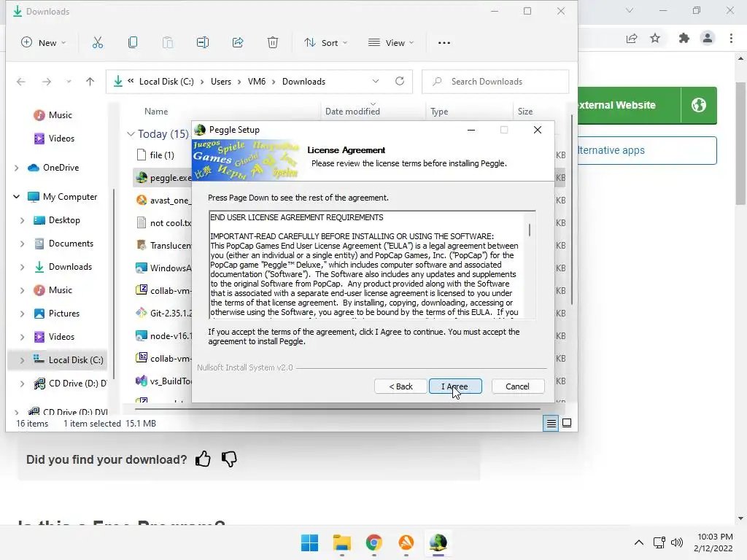Go forward with Explorer forward arrow
The width and height of the screenshot is (747, 560).
[46, 82]
